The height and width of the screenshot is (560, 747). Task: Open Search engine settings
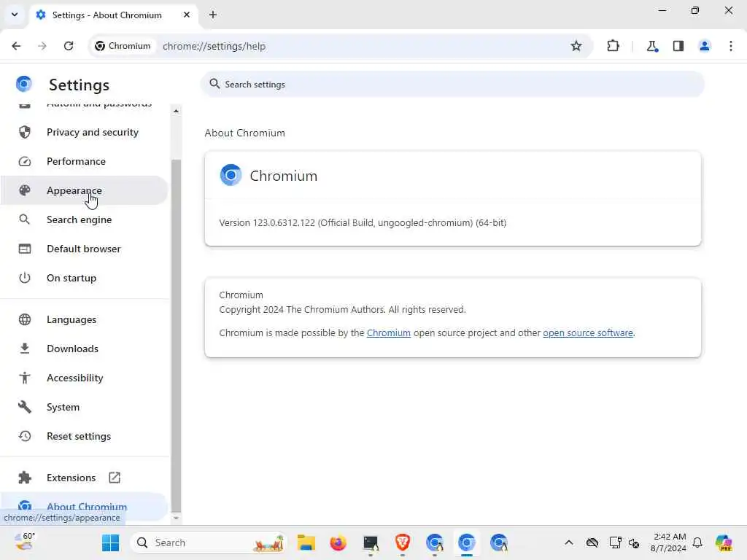click(84, 219)
